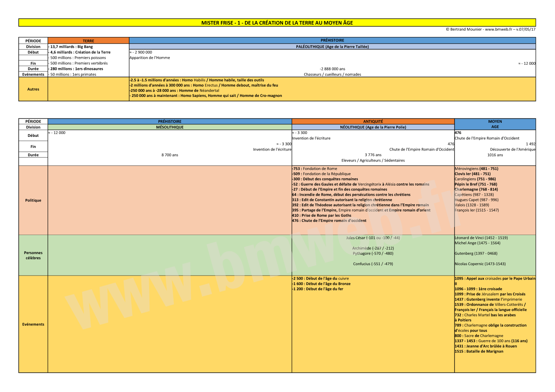Image resolution: width=555 pixels, height=392 pixels.
Task: Select '-1 200 : Début de l'âge du fer'
Action: [x=317, y=289]
